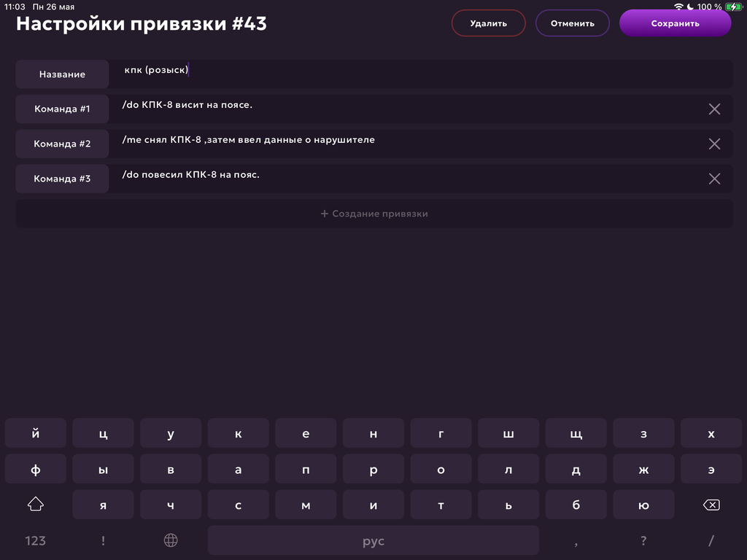The image size is (747, 560).
Task: Tap the exclamation mark key
Action: coord(103,541)
